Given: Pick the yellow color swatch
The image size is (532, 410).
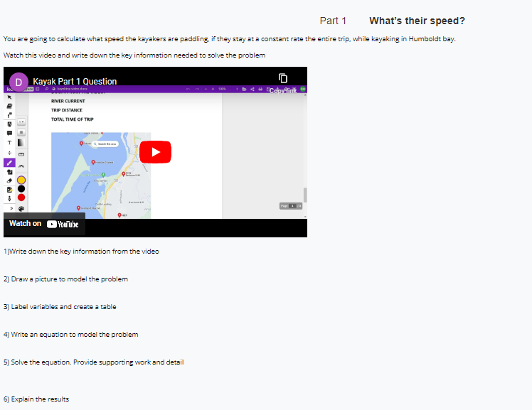Looking at the screenshot, I should coord(21,180).
